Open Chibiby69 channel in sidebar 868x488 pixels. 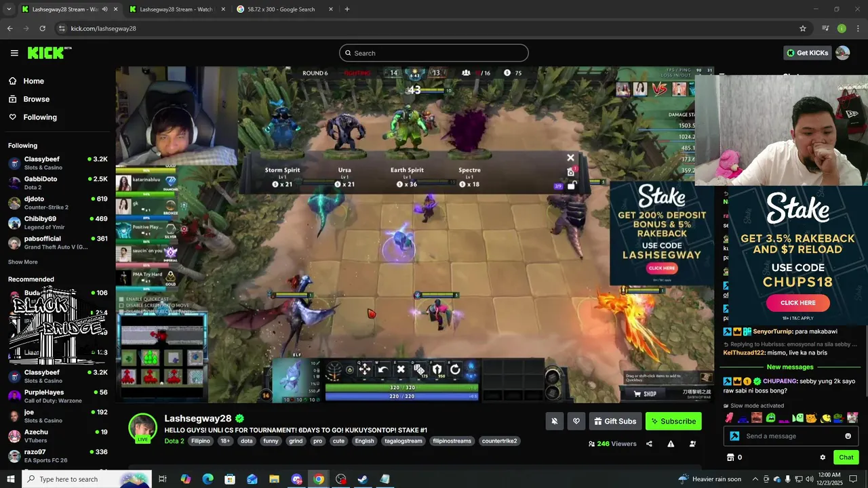point(58,222)
